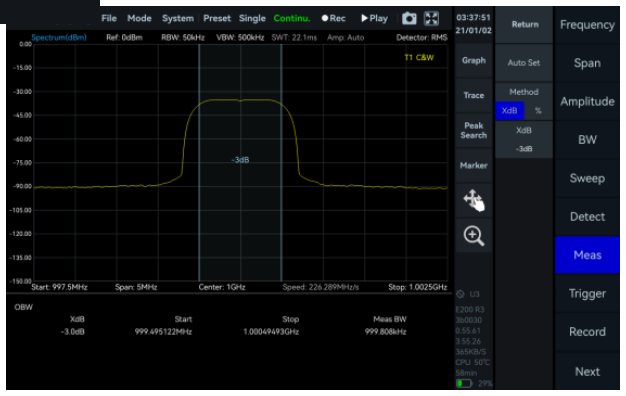Open the Span menu tab

(587, 63)
